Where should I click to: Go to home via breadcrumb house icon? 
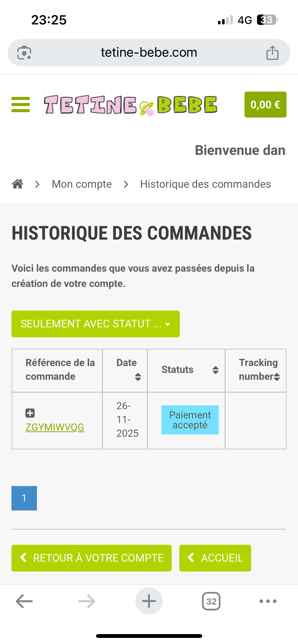click(x=18, y=184)
